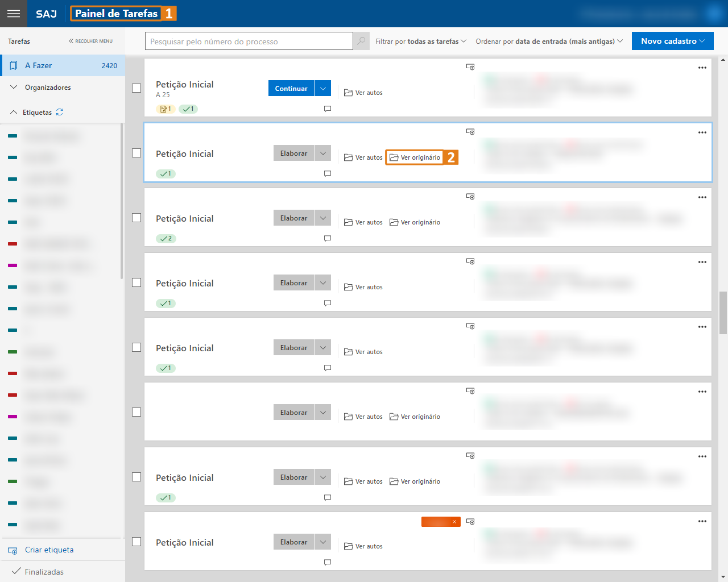Click the search magnifier icon

tap(361, 41)
